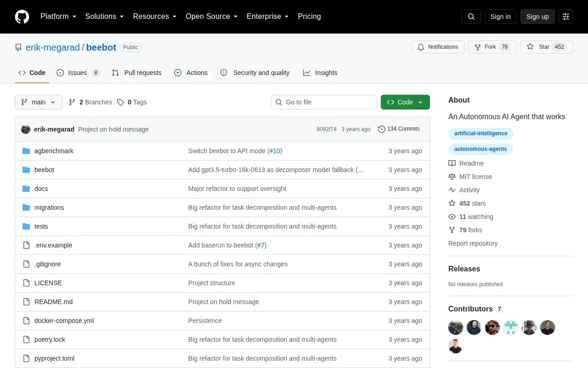Switch to the Issues tab
Screen dimensions: 588x368
tap(78, 73)
